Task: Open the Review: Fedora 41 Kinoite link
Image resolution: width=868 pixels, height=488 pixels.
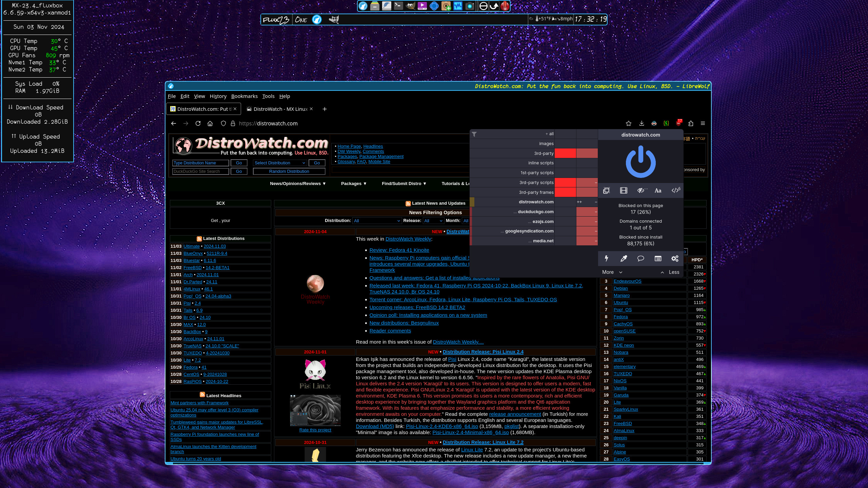Action: (x=399, y=250)
